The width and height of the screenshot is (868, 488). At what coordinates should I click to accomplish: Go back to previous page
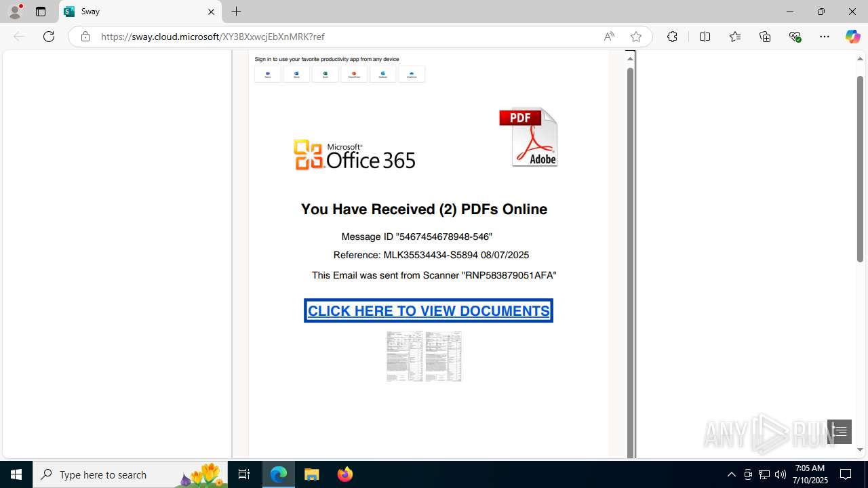(19, 37)
